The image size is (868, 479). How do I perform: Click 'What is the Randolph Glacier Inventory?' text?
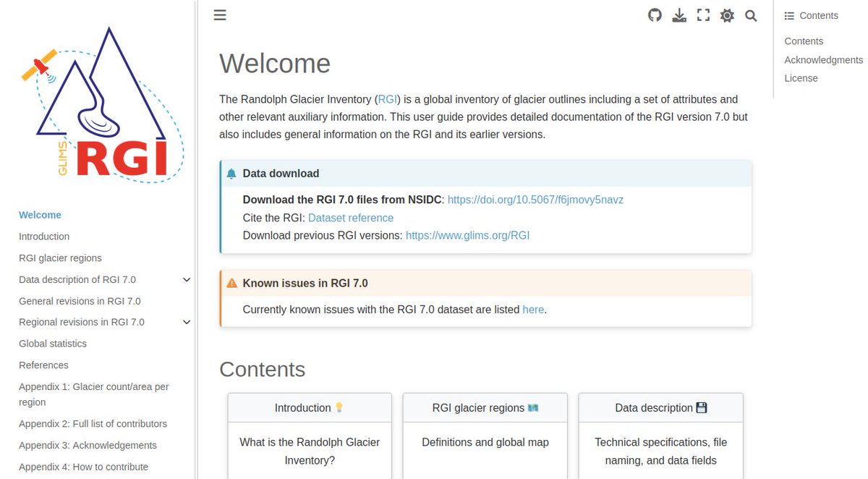pos(310,452)
